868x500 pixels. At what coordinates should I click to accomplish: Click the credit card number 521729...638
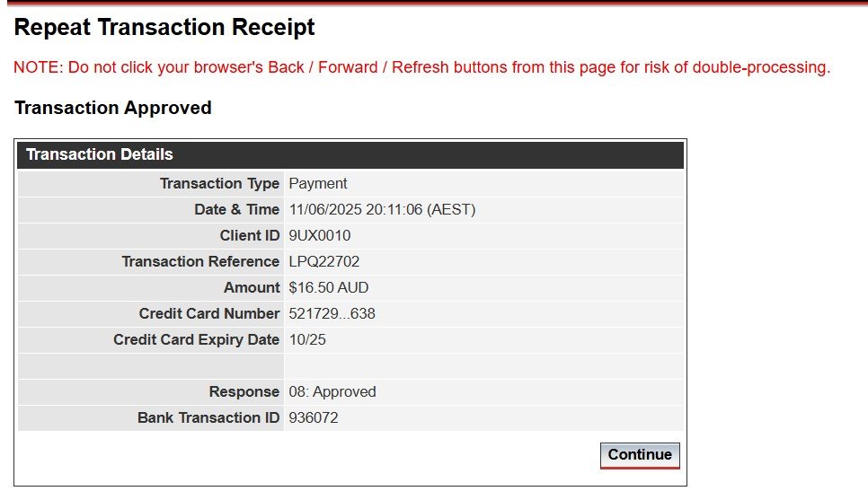(x=332, y=313)
